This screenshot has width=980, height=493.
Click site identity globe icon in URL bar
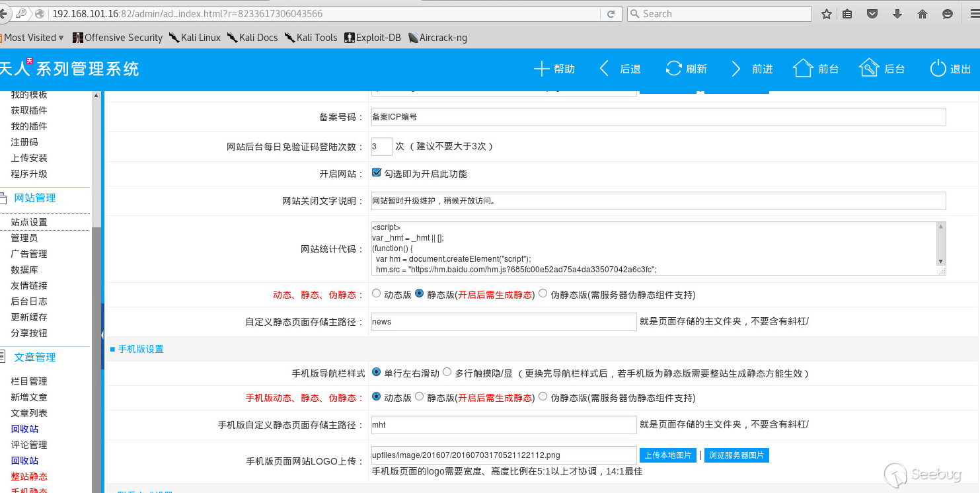click(x=40, y=14)
